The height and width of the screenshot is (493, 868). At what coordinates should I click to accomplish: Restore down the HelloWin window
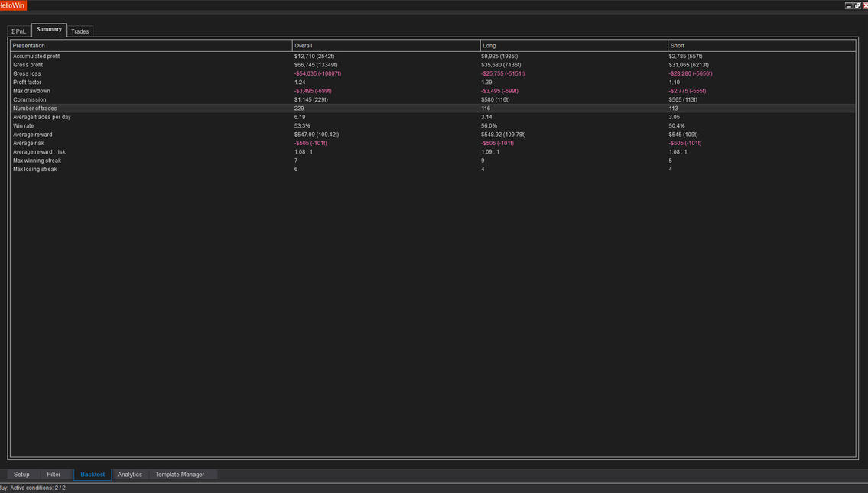tap(857, 5)
